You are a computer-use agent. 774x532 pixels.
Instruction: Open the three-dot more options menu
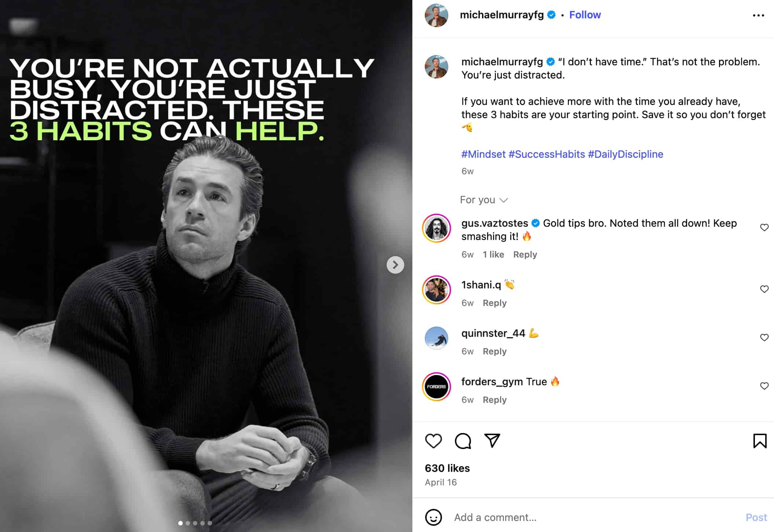coord(758,15)
